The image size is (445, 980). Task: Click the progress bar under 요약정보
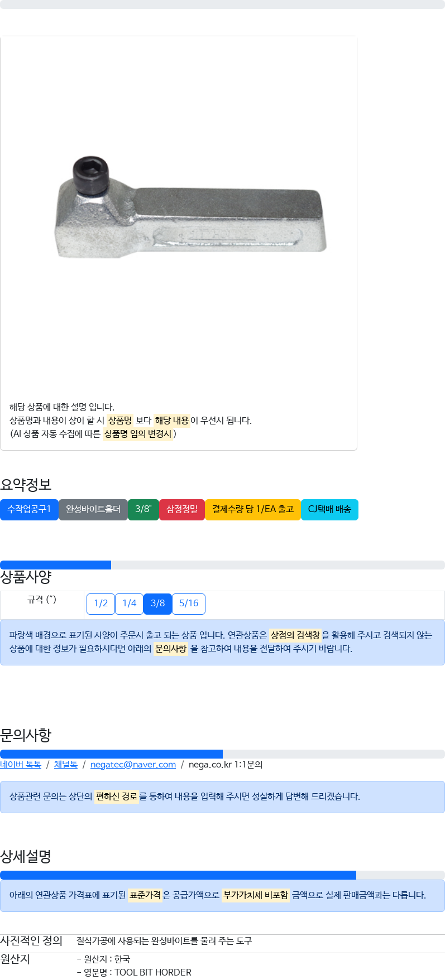pyautogui.click(x=222, y=565)
